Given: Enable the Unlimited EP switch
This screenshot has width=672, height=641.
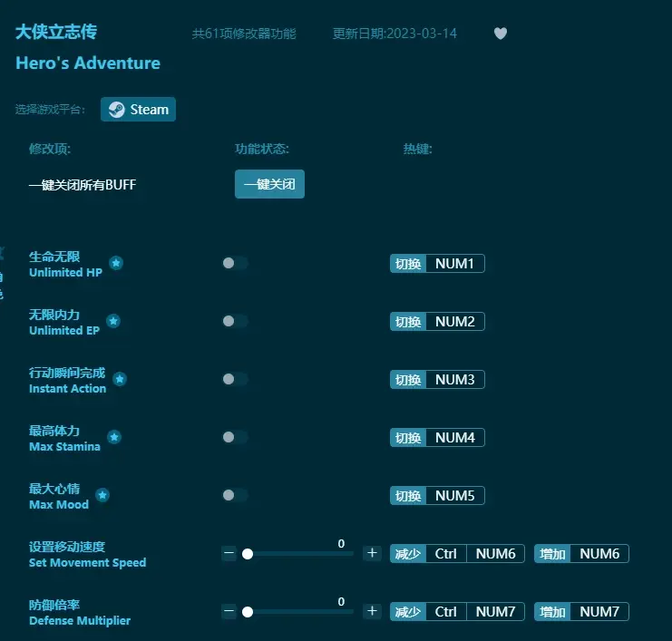Looking at the screenshot, I should tap(235, 321).
